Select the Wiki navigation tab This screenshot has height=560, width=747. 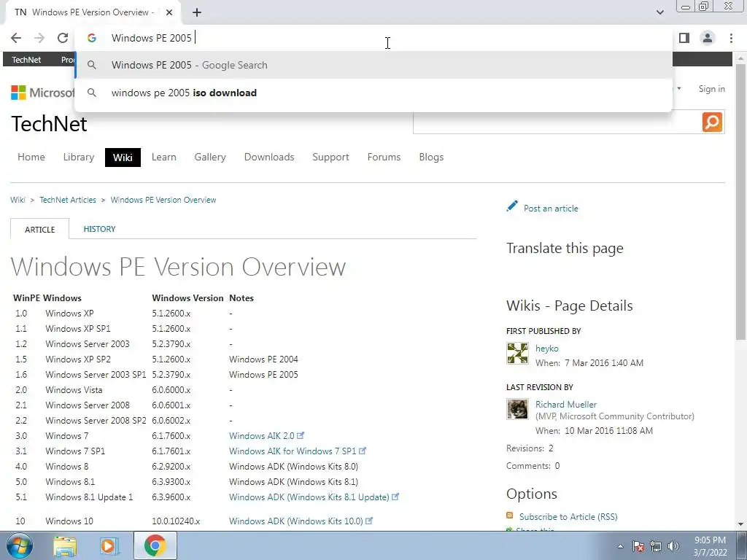123,157
